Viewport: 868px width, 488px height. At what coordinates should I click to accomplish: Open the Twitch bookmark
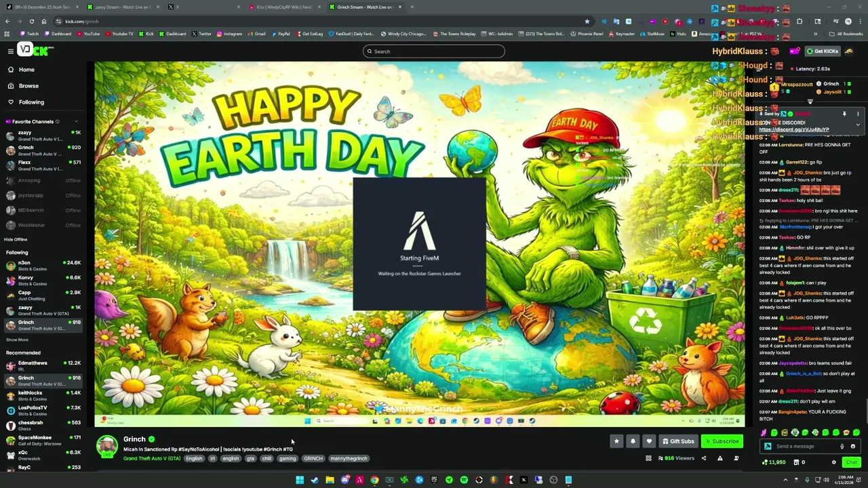pyautogui.click(x=29, y=33)
